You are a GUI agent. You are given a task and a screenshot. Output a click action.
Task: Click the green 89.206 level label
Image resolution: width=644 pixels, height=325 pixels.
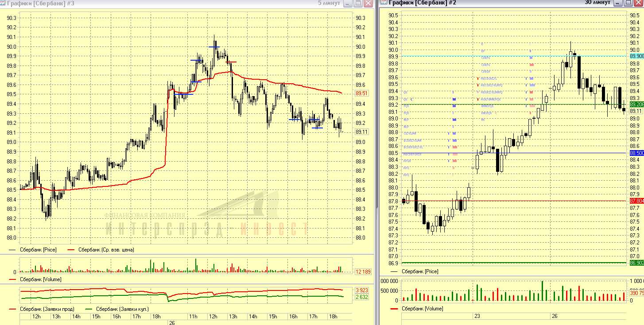coord(636,104)
